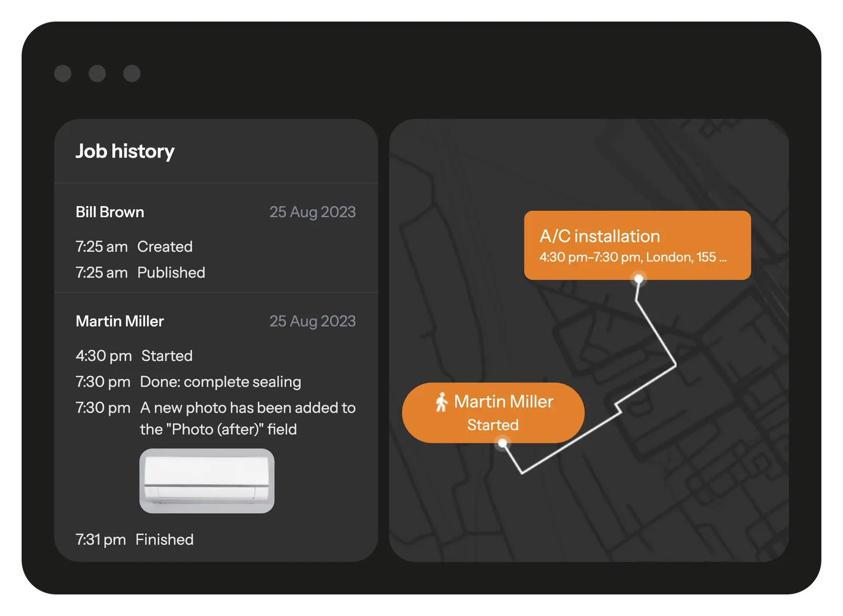The width and height of the screenshot is (843, 616).
Task: Click the 7:25 am Created entry
Action: [x=134, y=247]
